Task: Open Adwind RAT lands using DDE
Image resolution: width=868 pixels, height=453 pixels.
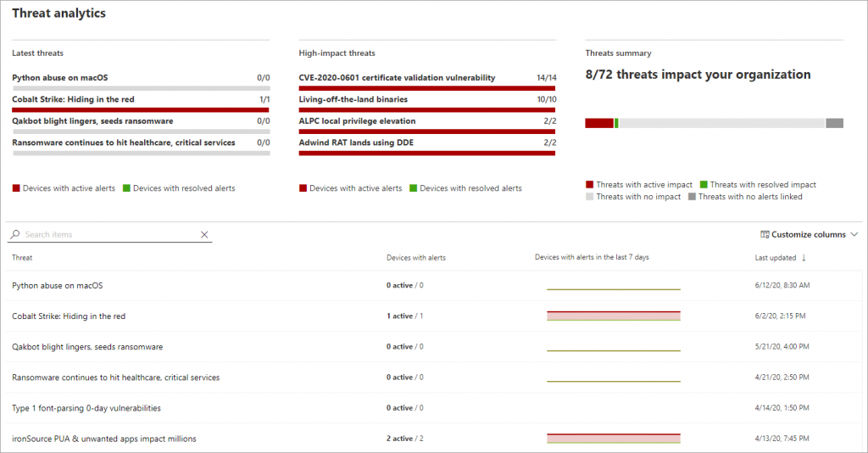Action: pos(356,143)
